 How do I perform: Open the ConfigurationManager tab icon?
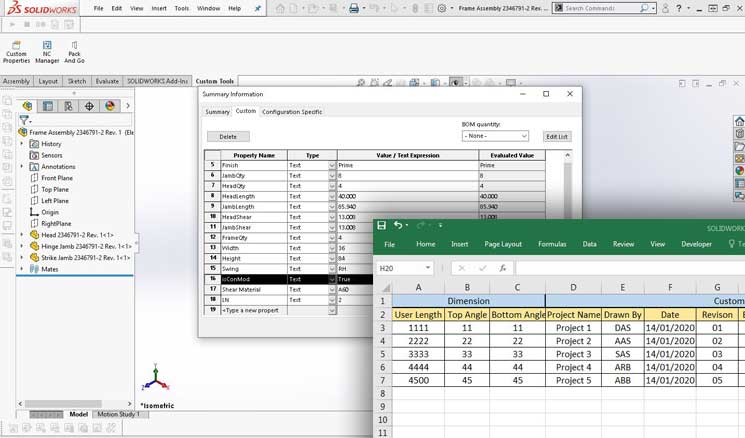(68, 106)
